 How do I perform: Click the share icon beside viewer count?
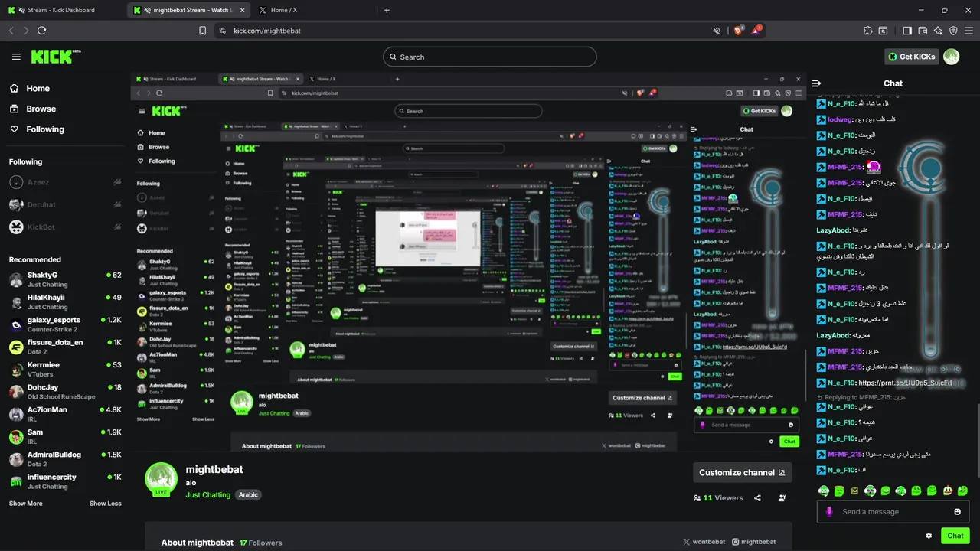757,498
